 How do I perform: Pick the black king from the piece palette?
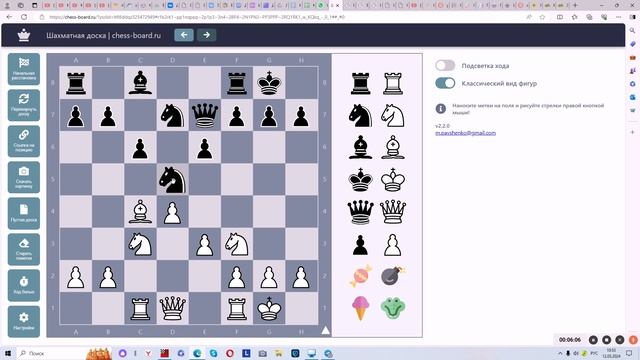pyautogui.click(x=360, y=180)
